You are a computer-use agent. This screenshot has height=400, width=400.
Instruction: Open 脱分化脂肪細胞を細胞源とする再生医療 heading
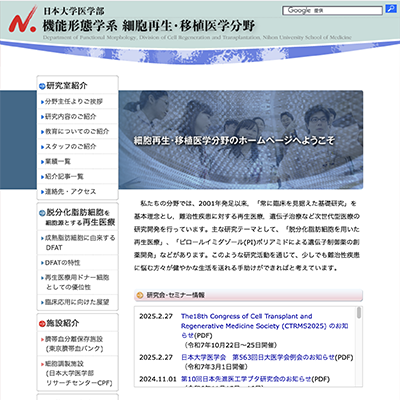(x=80, y=217)
